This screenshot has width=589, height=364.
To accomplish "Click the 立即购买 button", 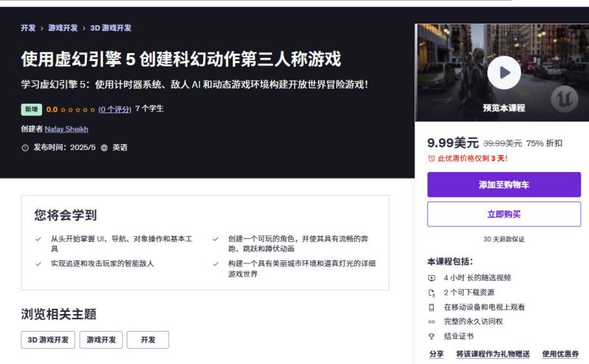I will tap(504, 214).
